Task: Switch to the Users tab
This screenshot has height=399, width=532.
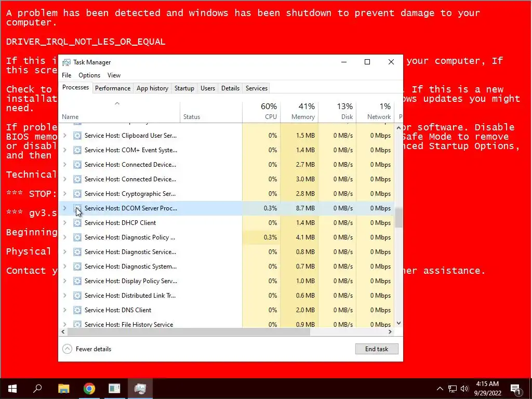Action: (208, 88)
